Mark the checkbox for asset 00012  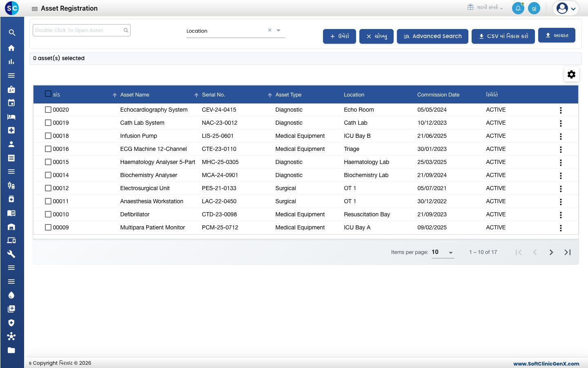click(x=48, y=188)
